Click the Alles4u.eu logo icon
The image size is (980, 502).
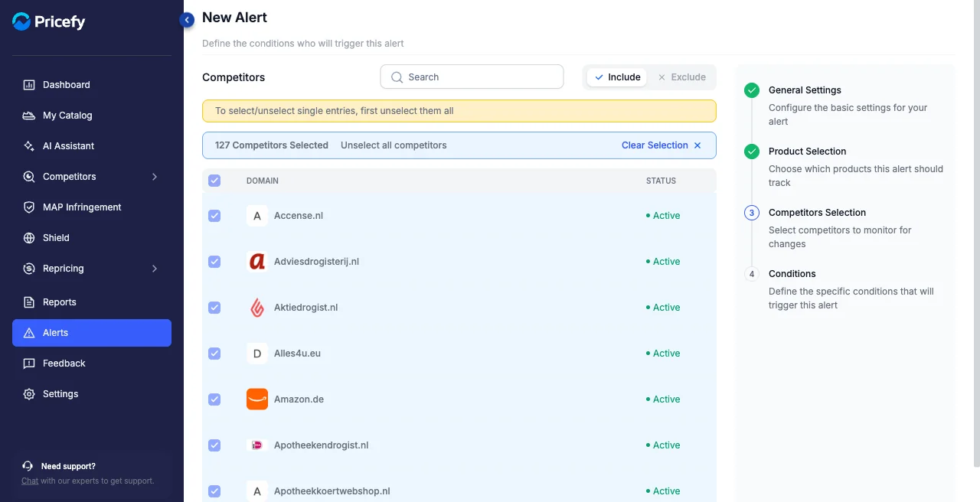tap(257, 354)
